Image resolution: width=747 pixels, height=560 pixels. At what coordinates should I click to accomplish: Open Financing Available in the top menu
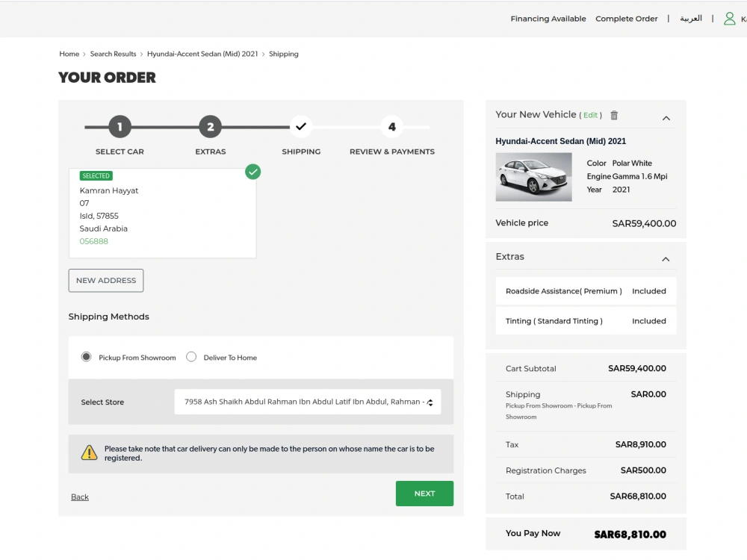pos(548,18)
